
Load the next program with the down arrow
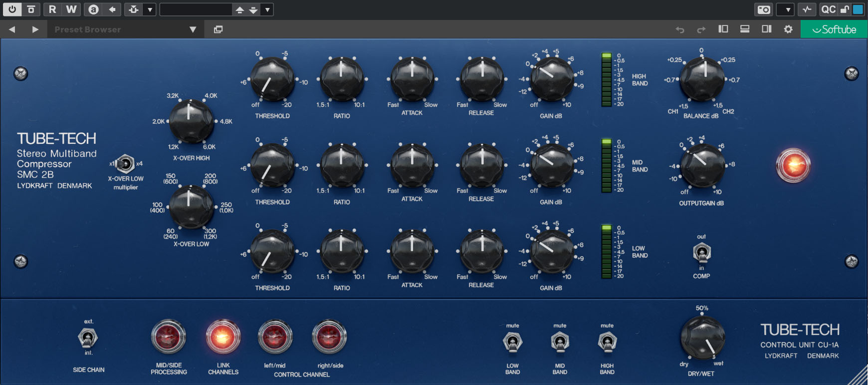coord(253,9)
